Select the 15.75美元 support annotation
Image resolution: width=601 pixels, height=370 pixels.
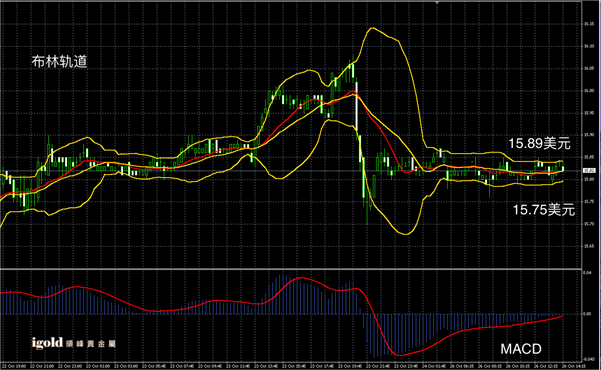544,210
